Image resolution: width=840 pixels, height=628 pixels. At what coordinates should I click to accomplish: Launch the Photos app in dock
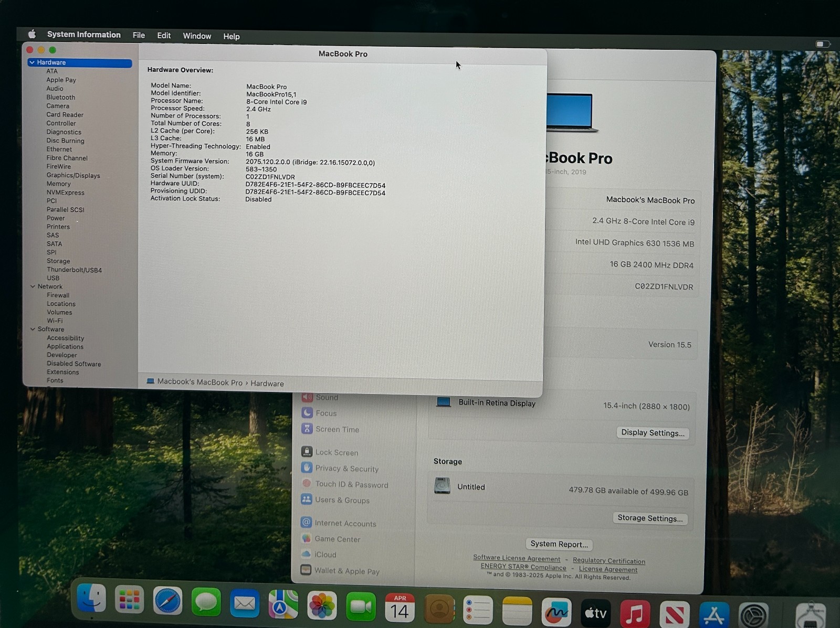[322, 605]
